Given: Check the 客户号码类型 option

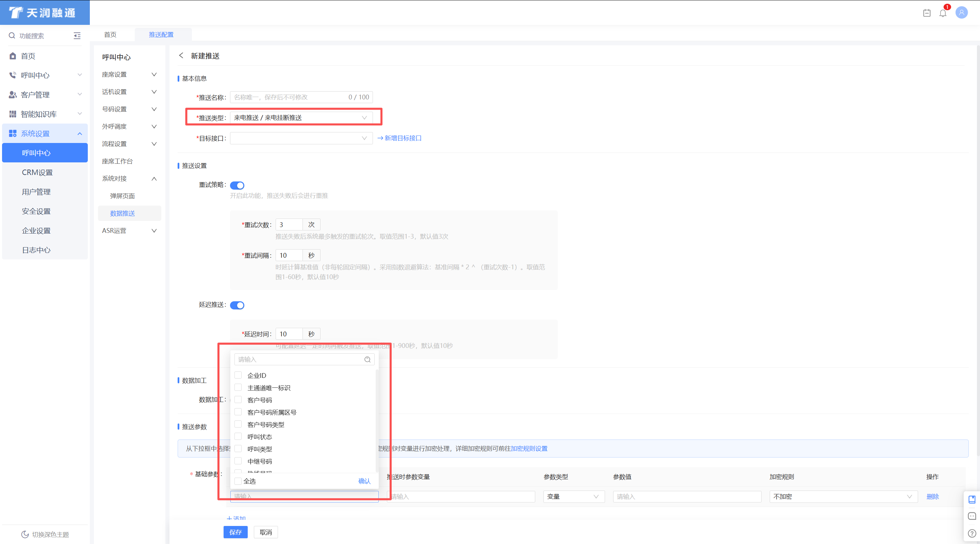Looking at the screenshot, I should (238, 424).
